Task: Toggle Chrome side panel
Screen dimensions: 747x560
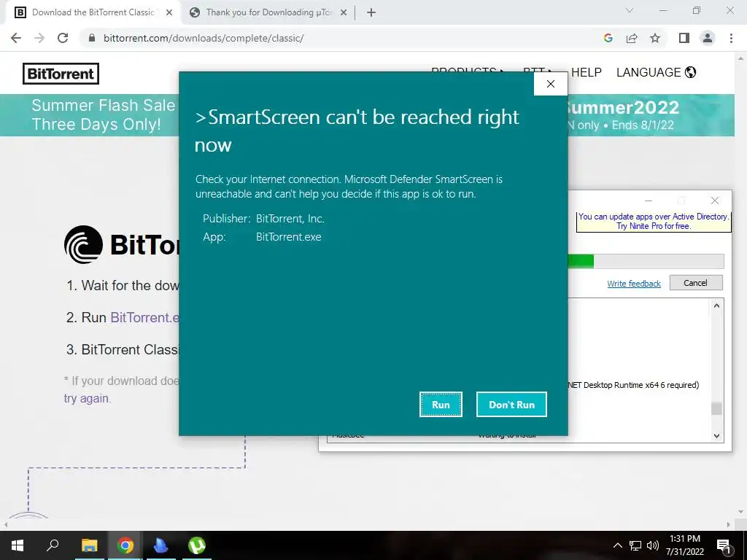Action: click(684, 38)
